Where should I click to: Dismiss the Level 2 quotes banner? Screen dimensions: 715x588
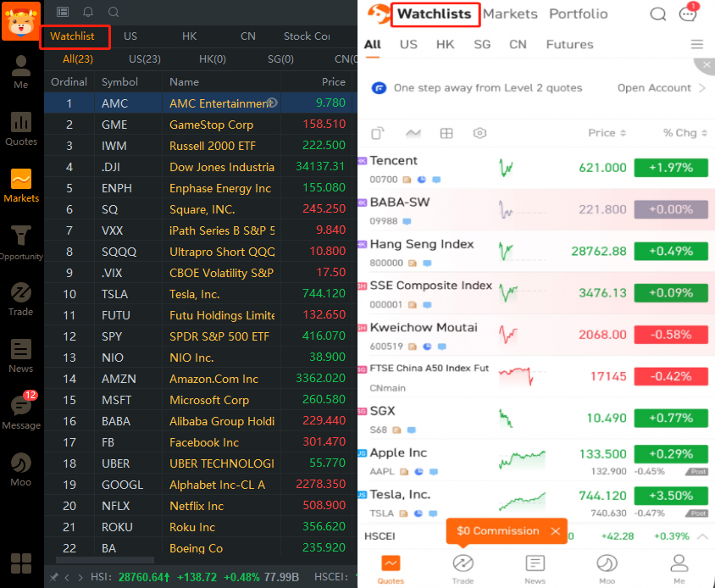click(x=706, y=65)
